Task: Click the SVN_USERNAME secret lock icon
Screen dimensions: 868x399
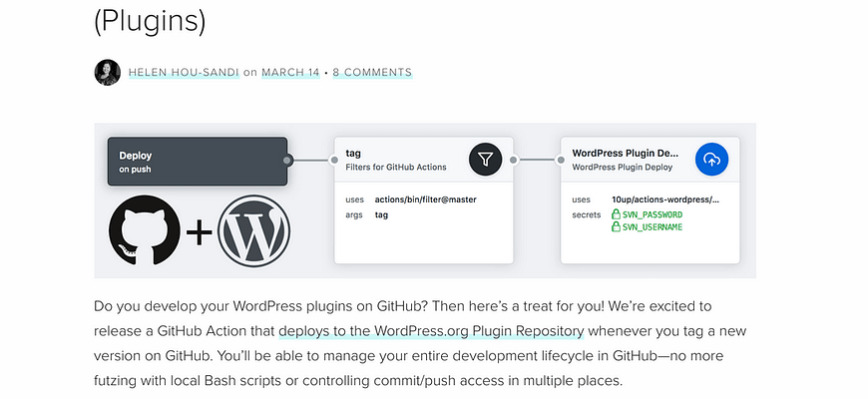Action: (x=615, y=226)
